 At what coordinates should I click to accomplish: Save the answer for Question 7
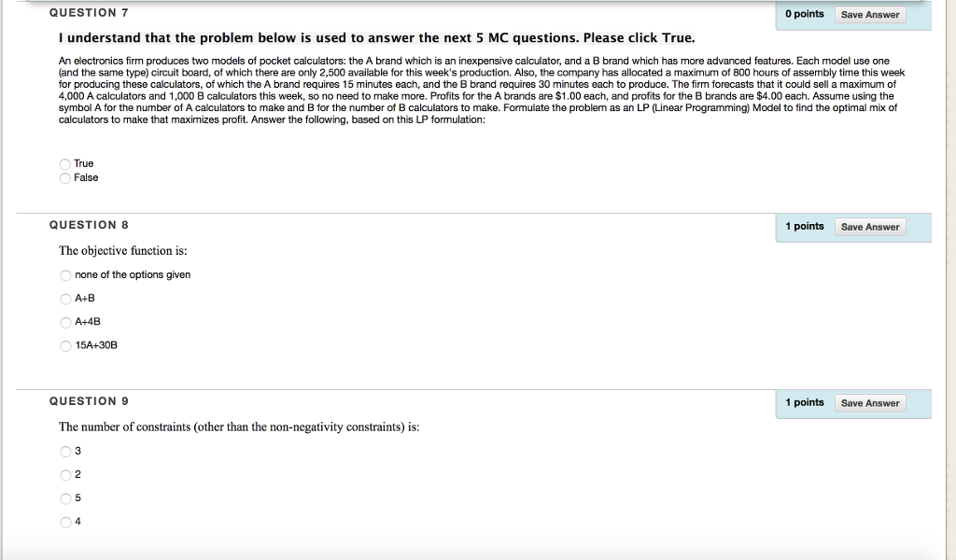(x=869, y=14)
